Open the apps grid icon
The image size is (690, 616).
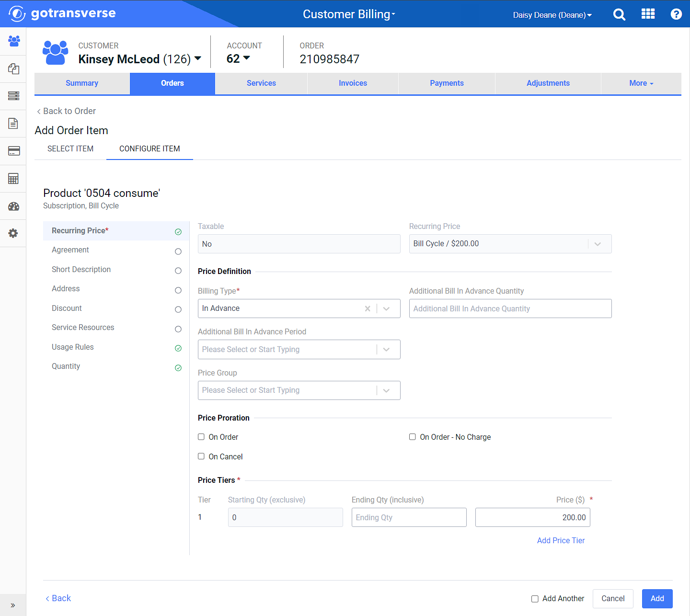(648, 14)
